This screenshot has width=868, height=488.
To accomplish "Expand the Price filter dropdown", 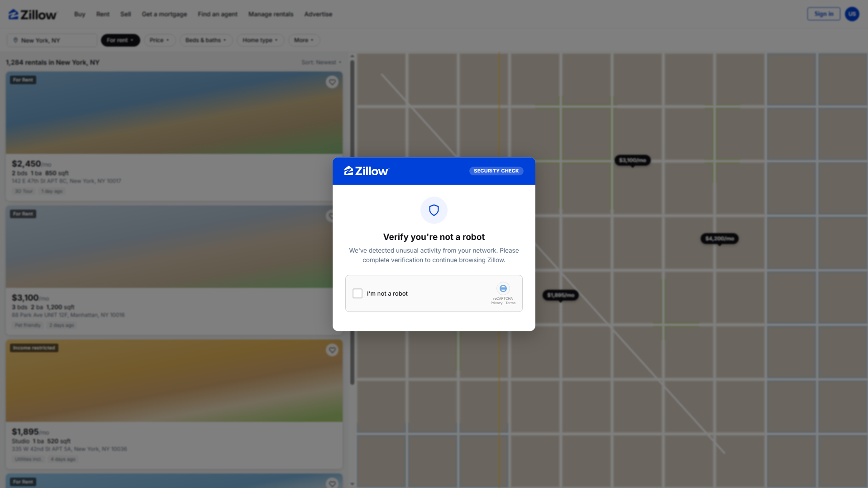I will pyautogui.click(x=159, y=40).
